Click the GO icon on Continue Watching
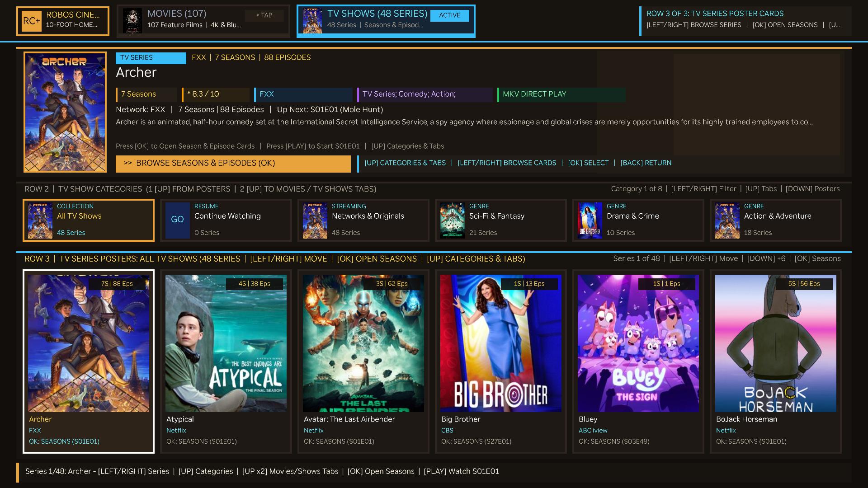Viewport: 868px width, 488px height. [x=177, y=220]
